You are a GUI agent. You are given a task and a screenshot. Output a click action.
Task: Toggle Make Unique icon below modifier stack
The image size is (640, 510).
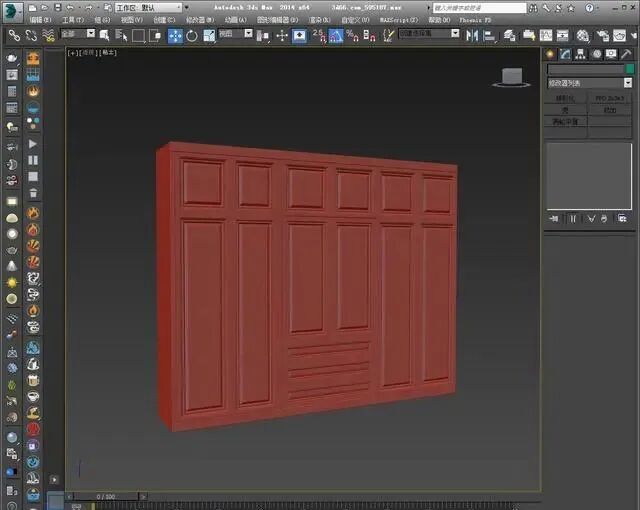pos(591,219)
